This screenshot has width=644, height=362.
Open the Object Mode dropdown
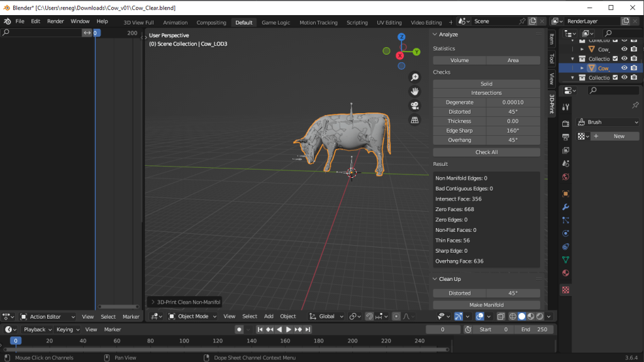192,316
